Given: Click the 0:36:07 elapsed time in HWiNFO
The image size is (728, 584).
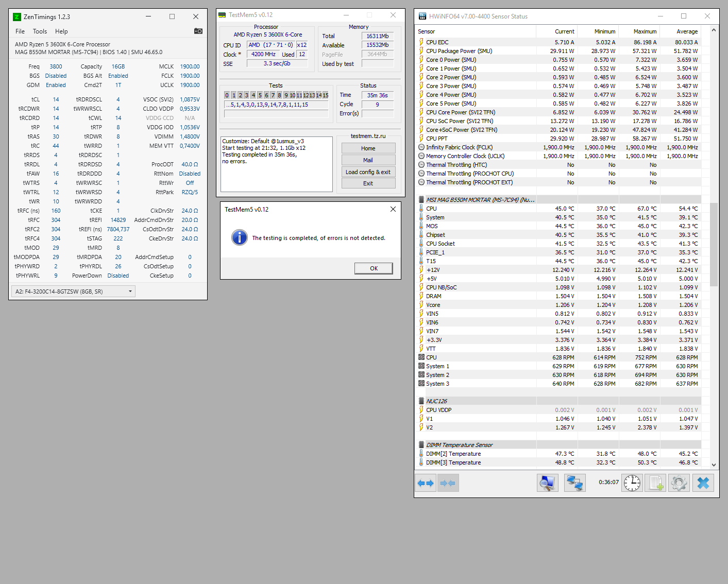Looking at the screenshot, I should 608,483.
